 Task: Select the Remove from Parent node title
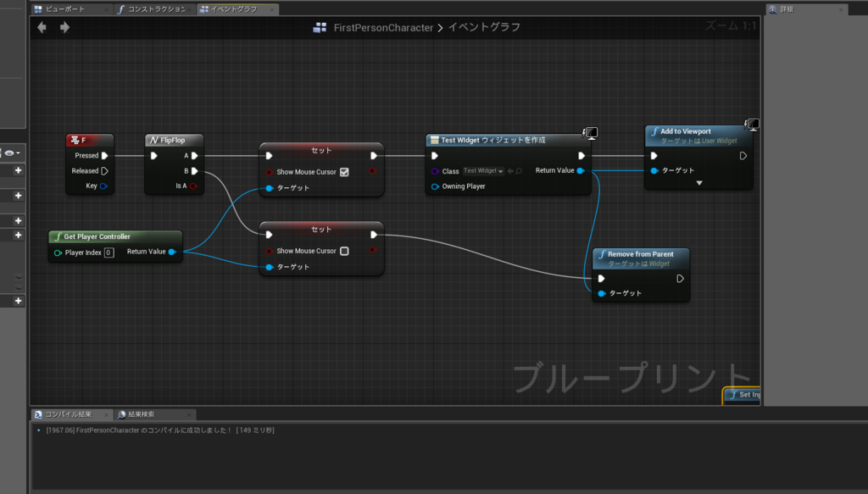pyautogui.click(x=641, y=254)
